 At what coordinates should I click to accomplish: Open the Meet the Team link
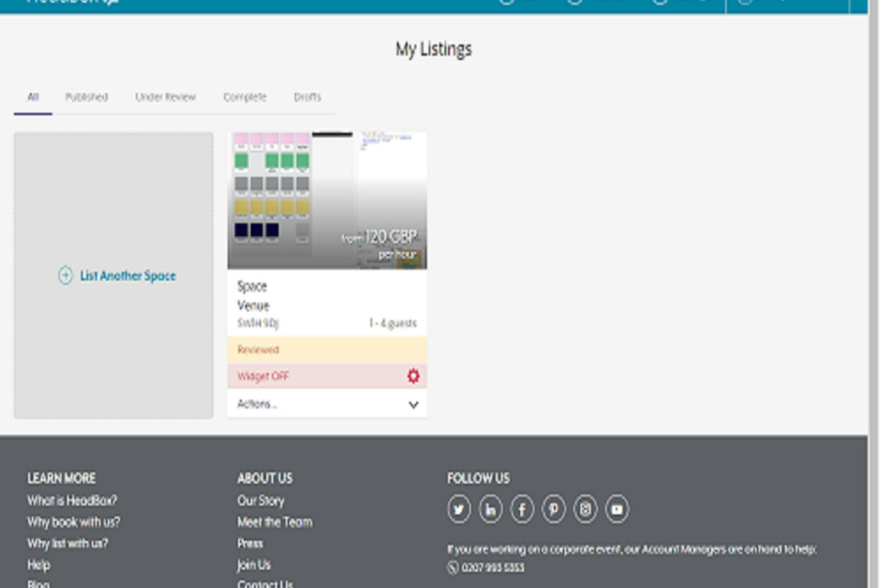(x=275, y=522)
